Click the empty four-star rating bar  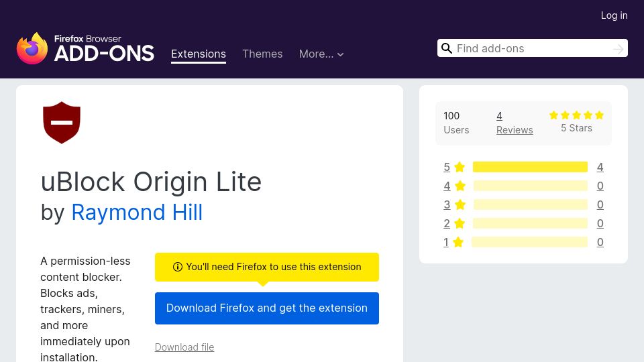tap(530, 186)
